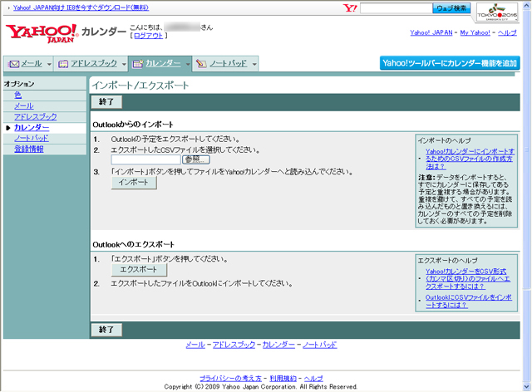The width and height of the screenshot is (532, 392).
Task: Click the インポート button
Action: [134, 183]
